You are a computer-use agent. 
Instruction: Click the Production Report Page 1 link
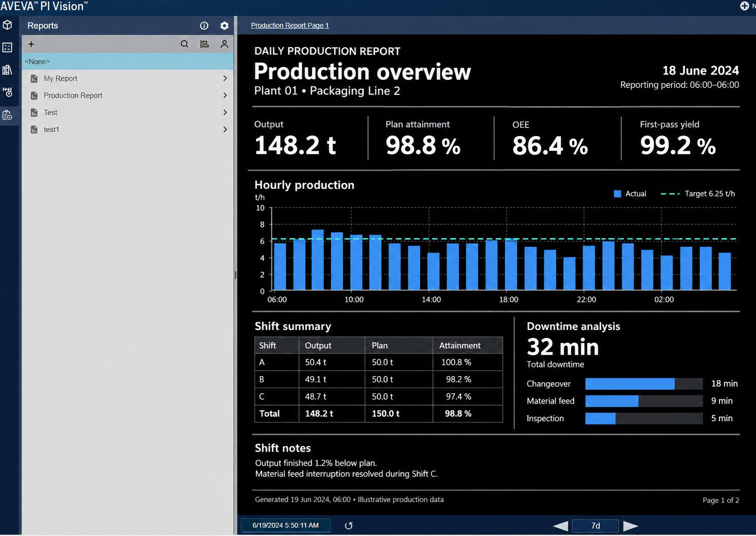pyautogui.click(x=290, y=25)
